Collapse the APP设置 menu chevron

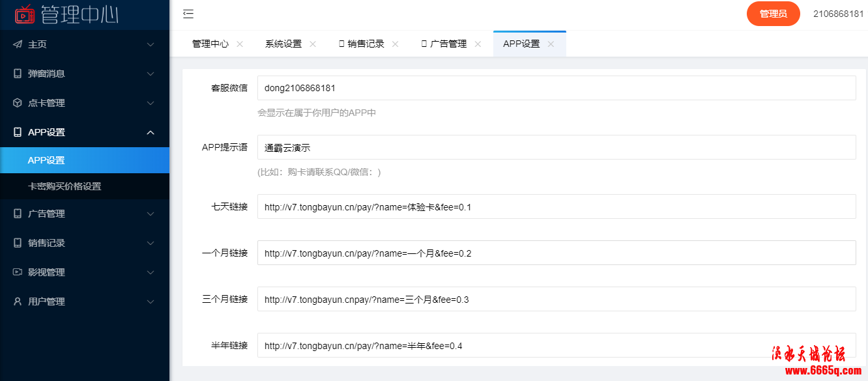(151, 132)
